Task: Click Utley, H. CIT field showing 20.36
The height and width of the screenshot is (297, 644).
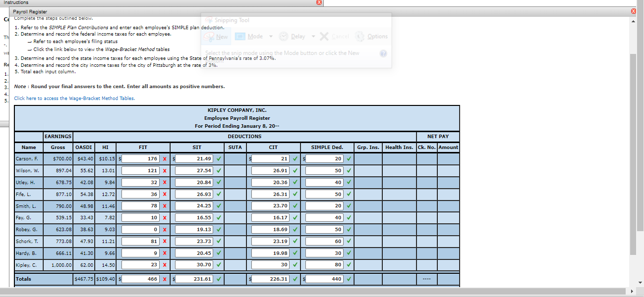Action: pyautogui.click(x=271, y=182)
